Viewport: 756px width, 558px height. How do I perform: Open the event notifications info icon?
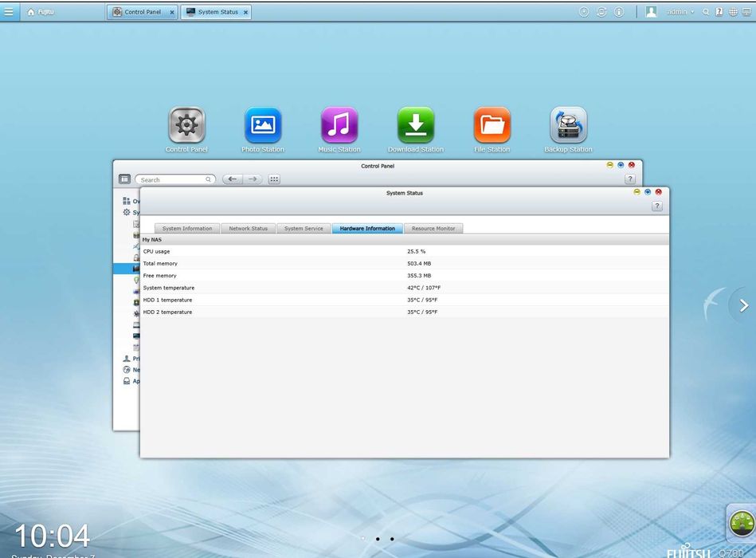point(619,12)
